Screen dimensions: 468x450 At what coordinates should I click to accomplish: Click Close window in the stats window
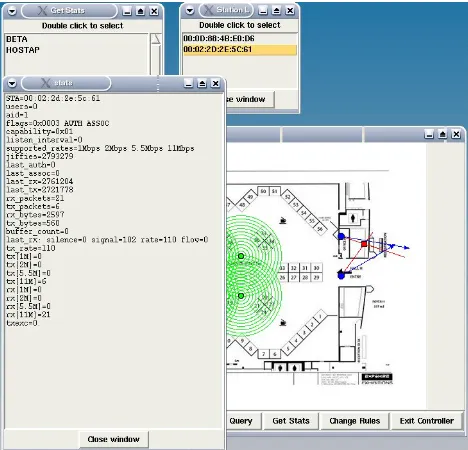(114, 439)
